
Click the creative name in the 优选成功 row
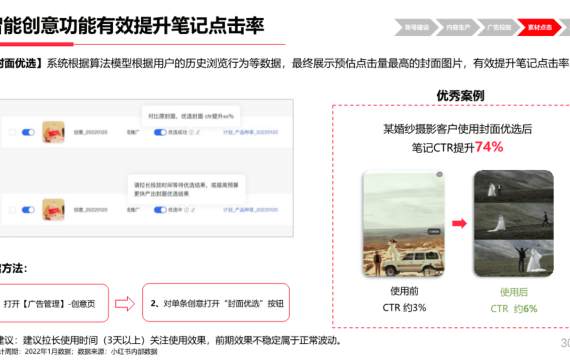(91, 132)
